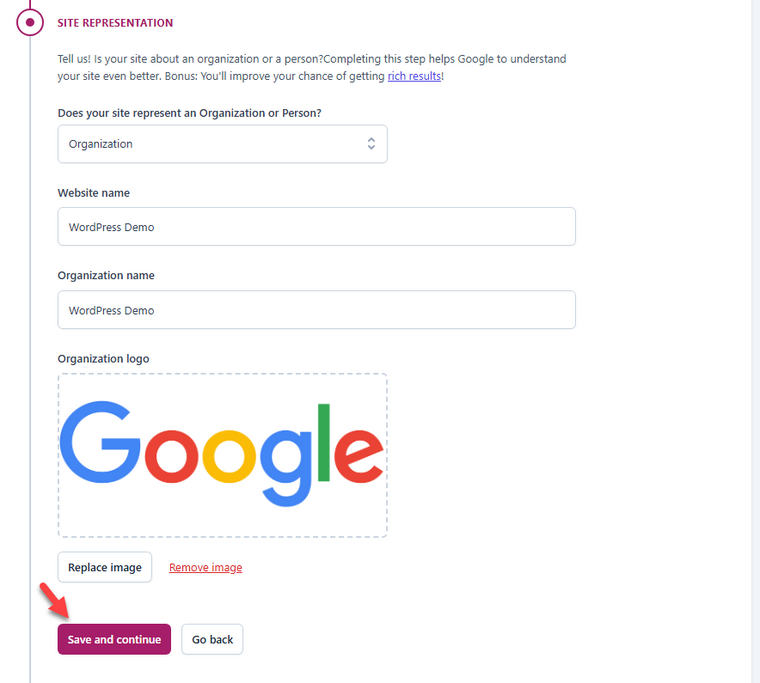
Task: Click the Replace image button
Action: coord(105,567)
